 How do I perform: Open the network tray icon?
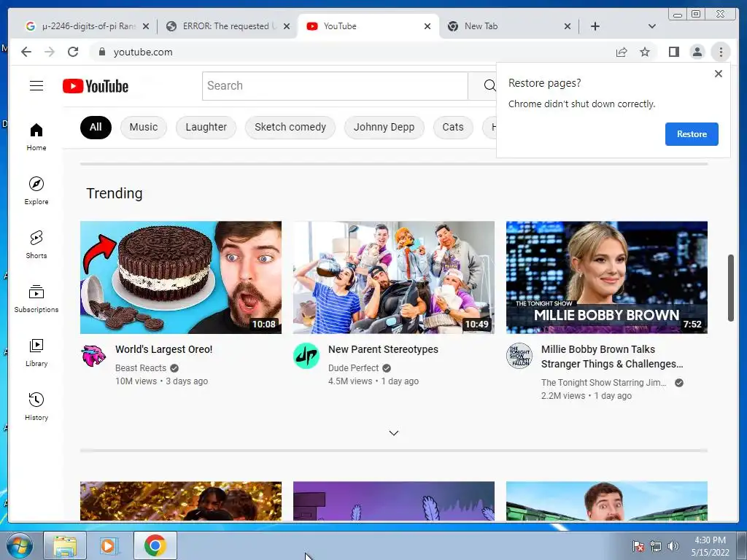pos(656,546)
